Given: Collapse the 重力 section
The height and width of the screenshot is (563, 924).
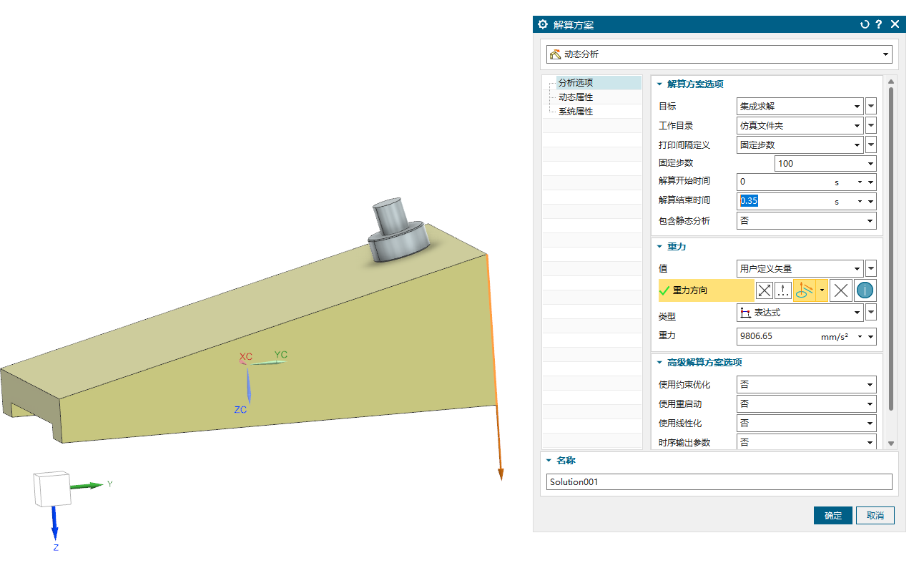Looking at the screenshot, I should (x=660, y=247).
